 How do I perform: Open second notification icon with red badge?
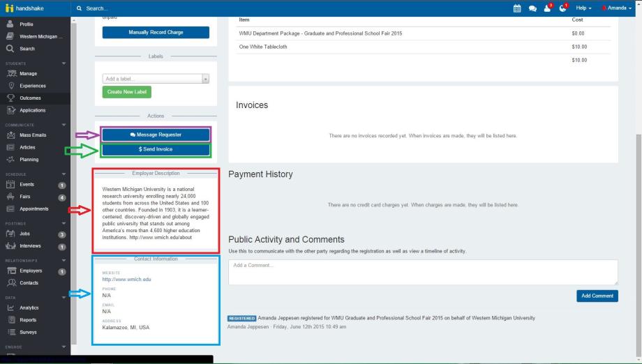click(x=563, y=8)
